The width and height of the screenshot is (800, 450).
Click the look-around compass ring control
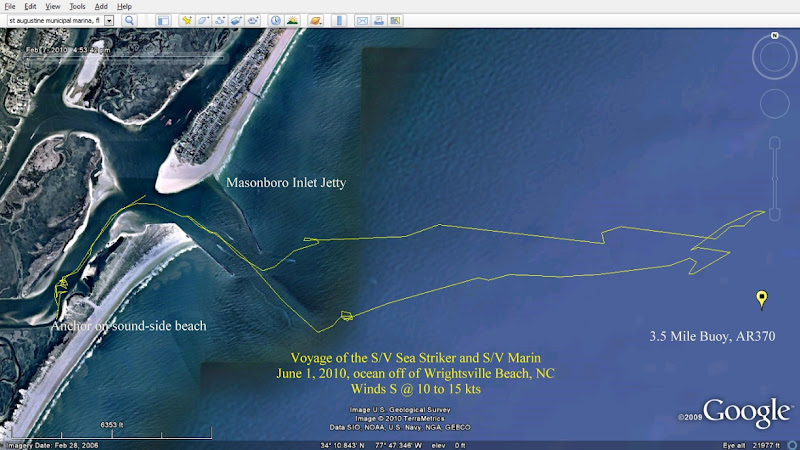(x=774, y=57)
